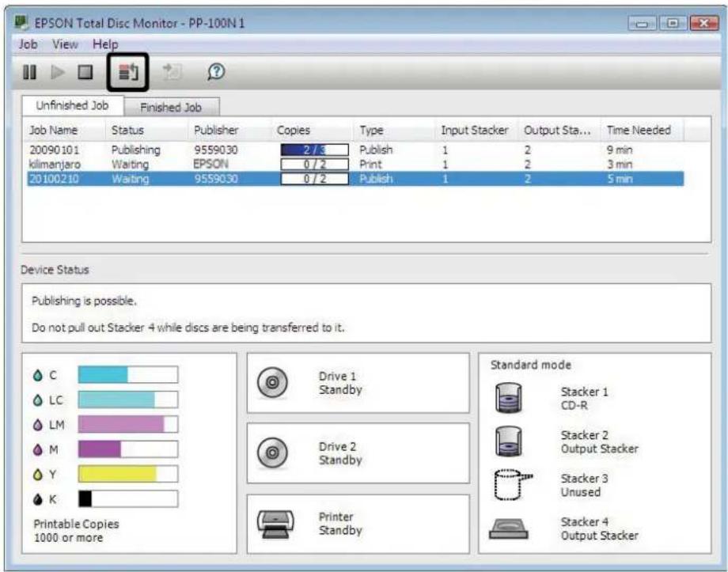Click the Stacker 4 warning message
The height and width of the screenshot is (572, 728).
(x=188, y=328)
